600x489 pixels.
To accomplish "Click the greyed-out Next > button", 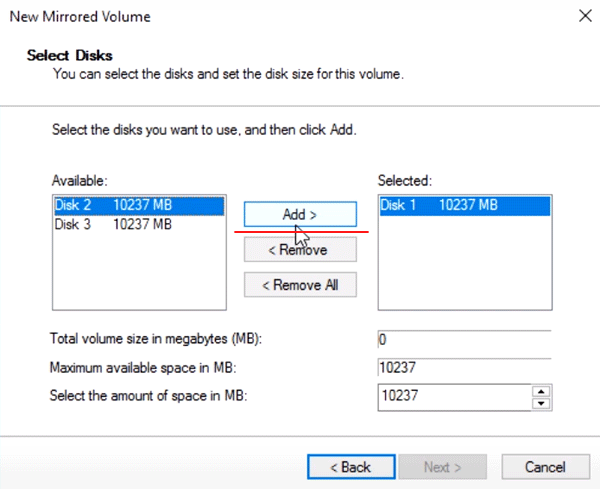I will tap(443, 467).
